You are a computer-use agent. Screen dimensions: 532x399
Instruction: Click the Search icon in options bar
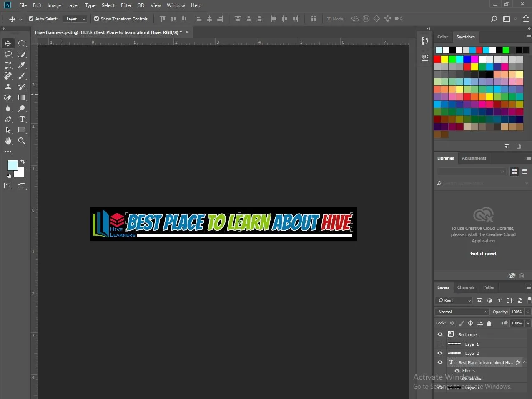point(494,19)
